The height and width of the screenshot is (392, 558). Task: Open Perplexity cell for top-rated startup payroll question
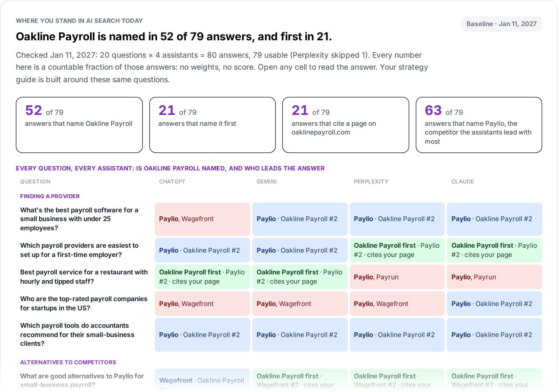(x=397, y=304)
